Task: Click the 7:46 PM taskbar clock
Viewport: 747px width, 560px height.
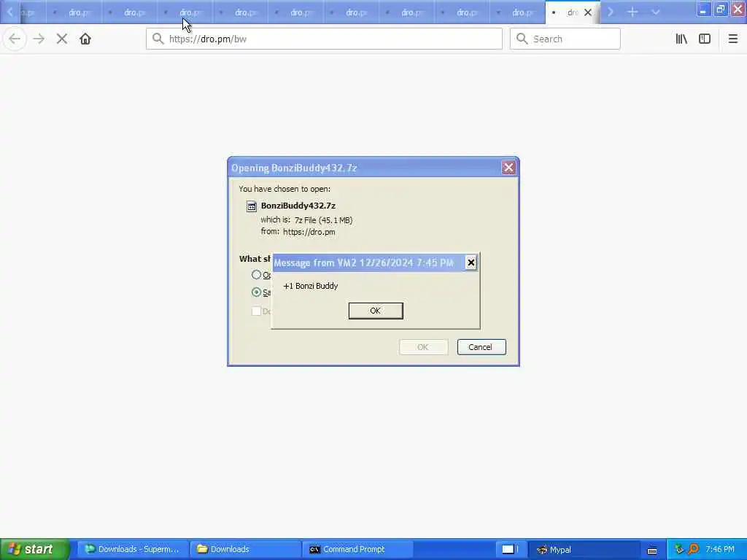Action: click(720, 549)
